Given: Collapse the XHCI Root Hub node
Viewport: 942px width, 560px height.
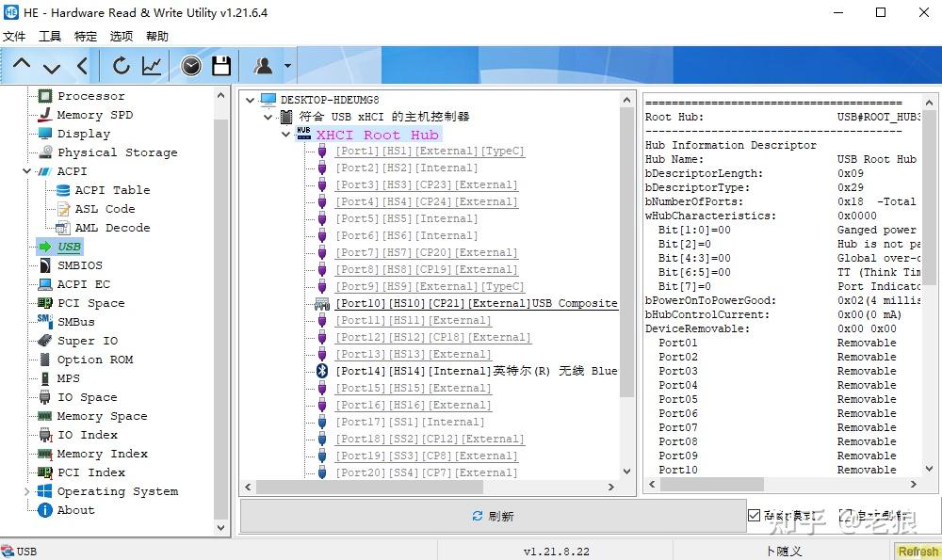Looking at the screenshot, I should pos(285,135).
